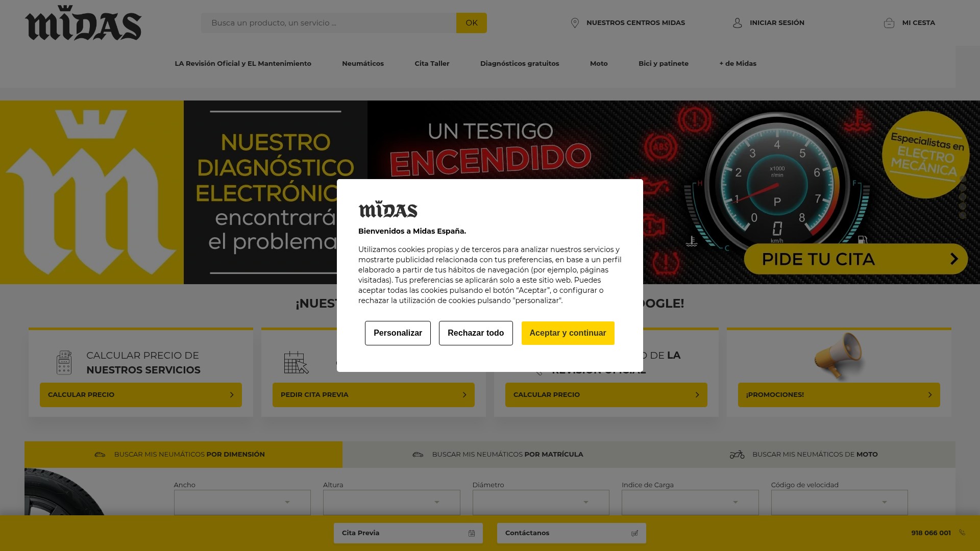Click the phone icon beside 918 066 001
The image size is (980, 551).
[x=962, y=533]
